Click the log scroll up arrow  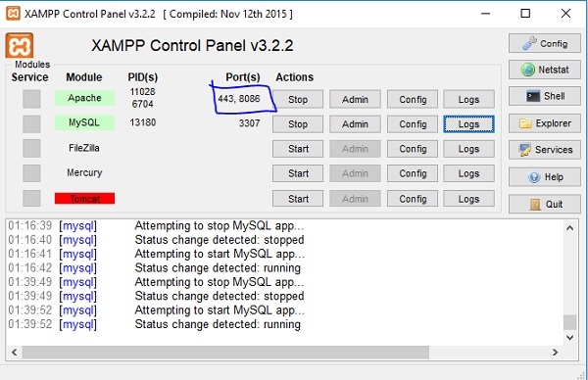point(570,228)
